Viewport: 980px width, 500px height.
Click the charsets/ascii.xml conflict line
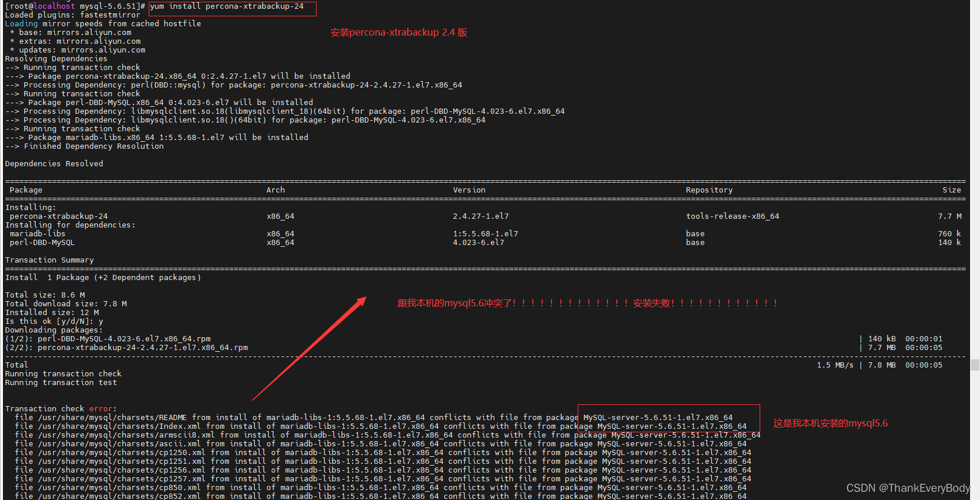click(381, 444)
